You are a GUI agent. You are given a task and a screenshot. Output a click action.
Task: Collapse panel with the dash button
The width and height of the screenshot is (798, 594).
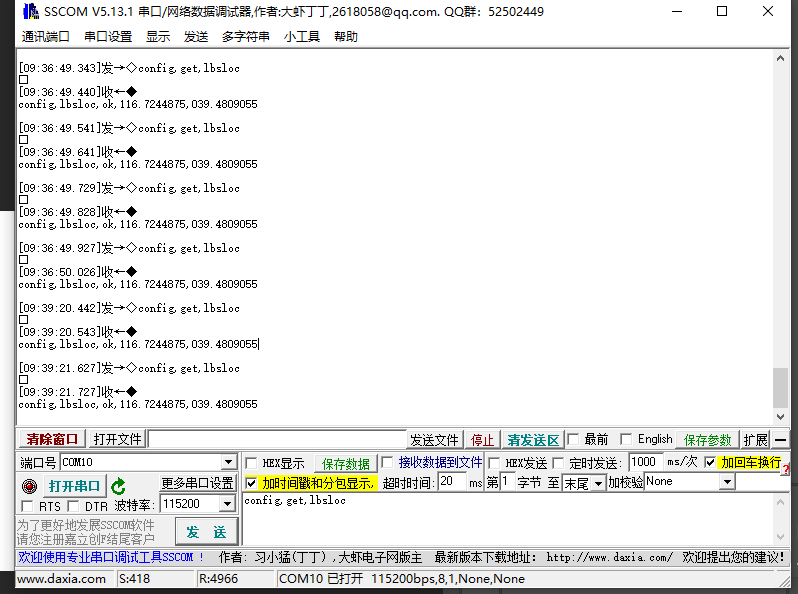pos(781,439)
